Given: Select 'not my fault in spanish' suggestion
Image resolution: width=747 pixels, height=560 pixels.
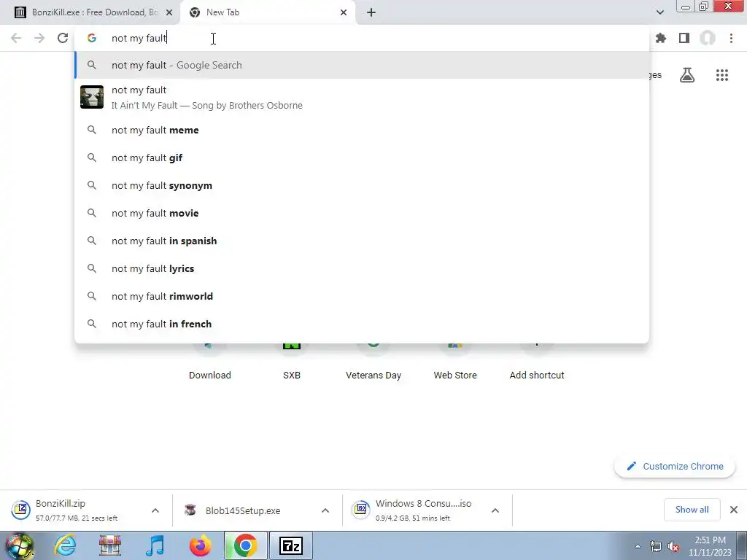Looking at the screenshot, I should coord(362,241).
